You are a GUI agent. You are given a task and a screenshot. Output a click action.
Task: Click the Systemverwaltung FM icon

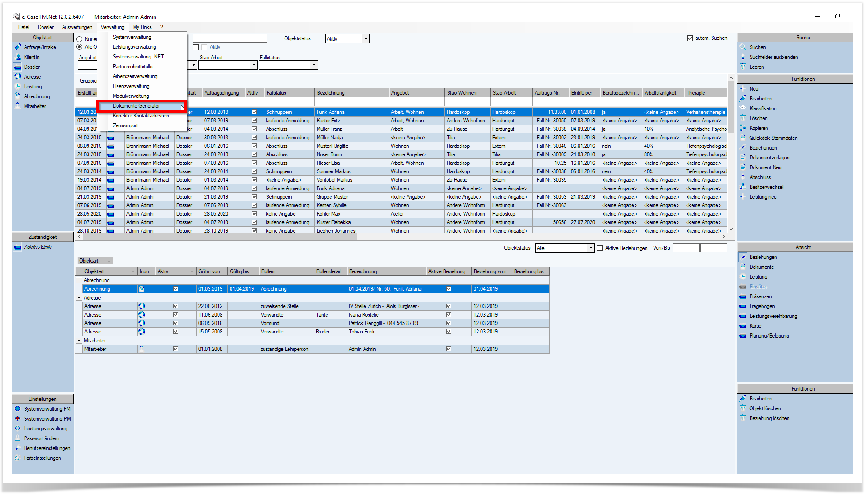18,409
